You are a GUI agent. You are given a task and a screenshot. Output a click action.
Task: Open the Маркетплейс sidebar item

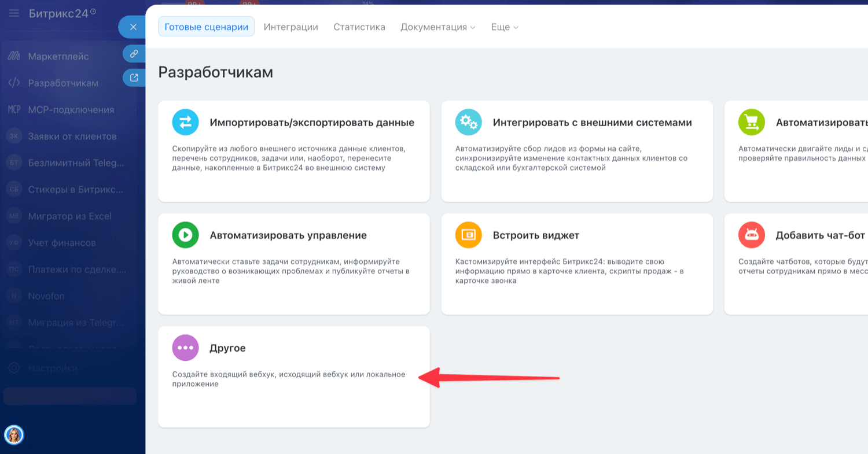pyautogui.click(x=58, y=56)
